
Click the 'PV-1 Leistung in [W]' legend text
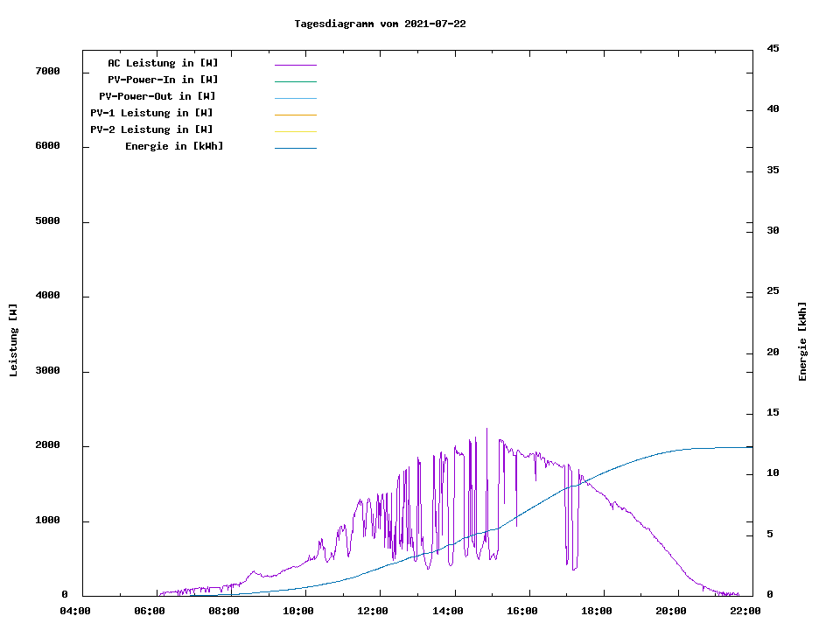coord(151,113)
